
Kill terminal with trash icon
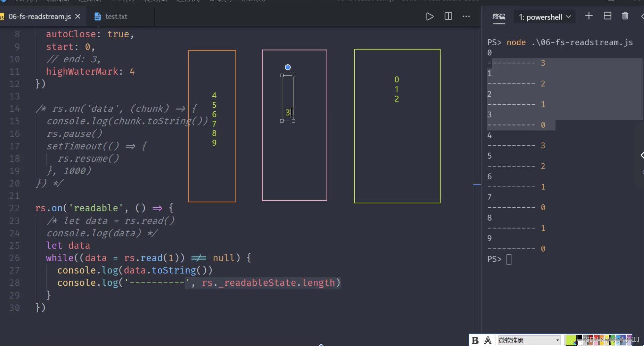625,16
